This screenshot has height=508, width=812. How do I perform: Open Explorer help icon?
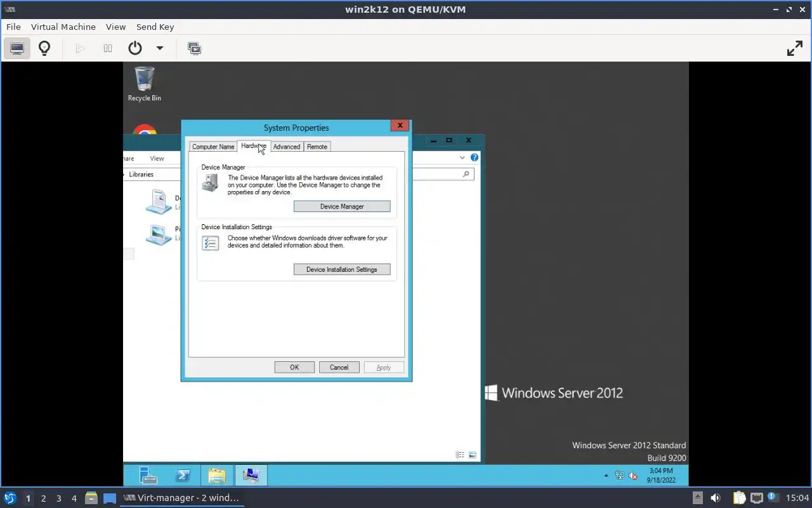click(474, 157)
